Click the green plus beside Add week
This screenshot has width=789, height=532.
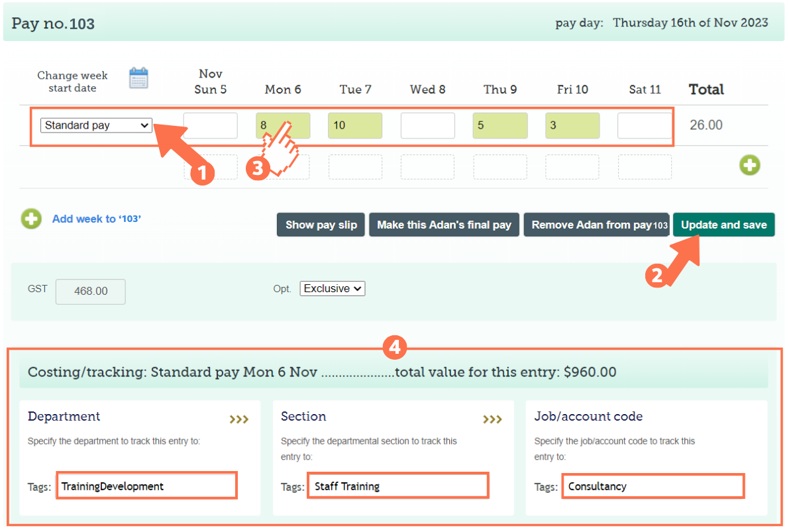point(30,219)
